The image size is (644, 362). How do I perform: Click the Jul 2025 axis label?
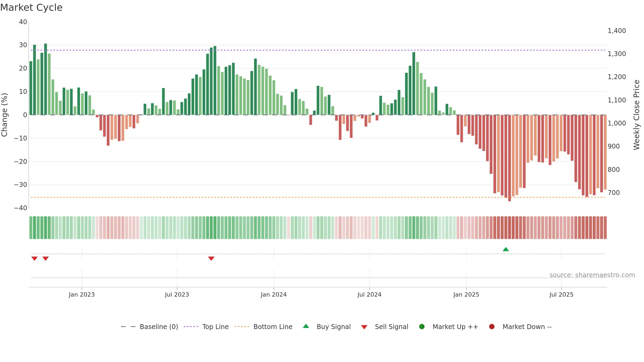point(561,294)
